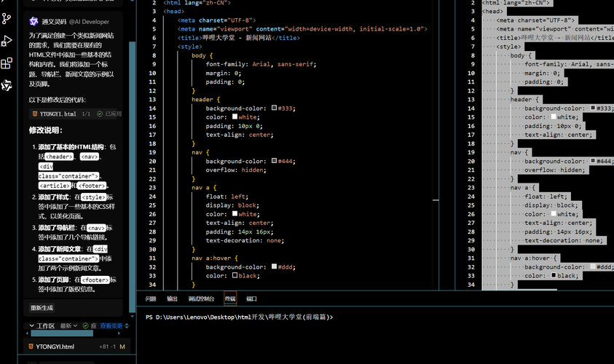Click the left arrow of the horizontal scrollbar
The height and width of the screenshot is (364, 614).
coord(27,333)
